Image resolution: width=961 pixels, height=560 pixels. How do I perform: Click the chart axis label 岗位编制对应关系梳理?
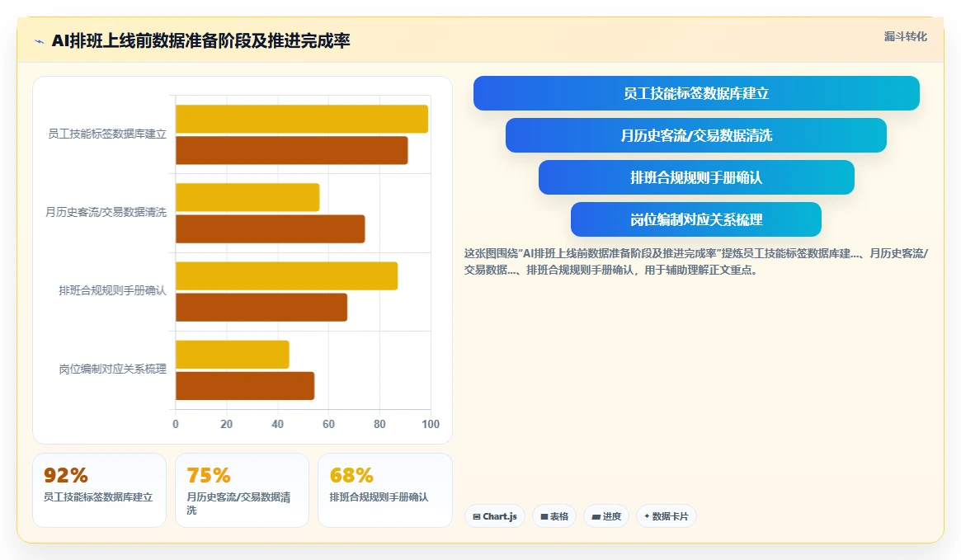click(x=113, y=369)
